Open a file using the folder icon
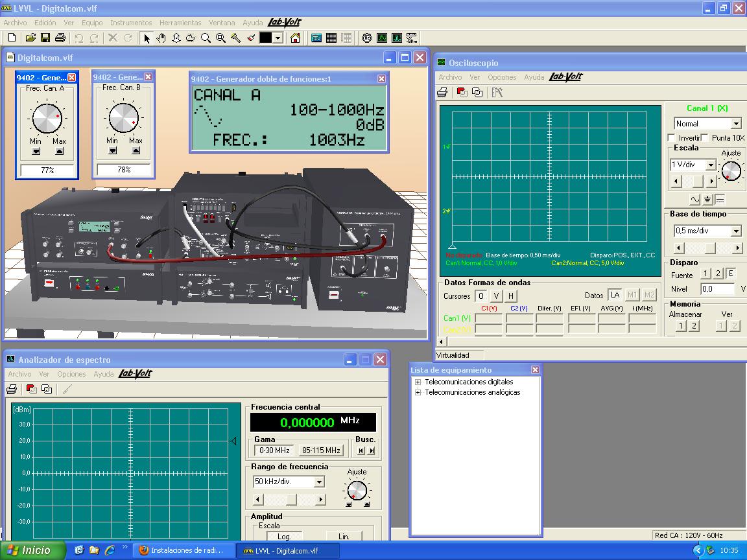 point(30,38)
